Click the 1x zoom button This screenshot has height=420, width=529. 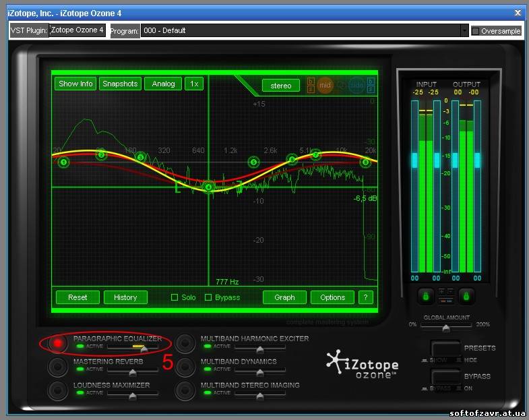click(x=194, y=84)
